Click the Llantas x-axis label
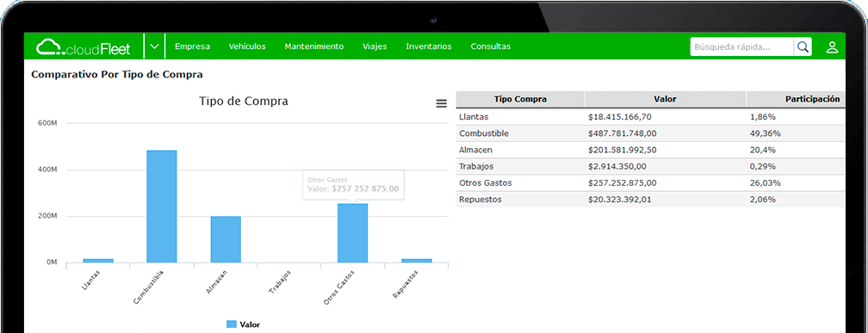This screenshot has height=333, width=868. coord(91,280)
